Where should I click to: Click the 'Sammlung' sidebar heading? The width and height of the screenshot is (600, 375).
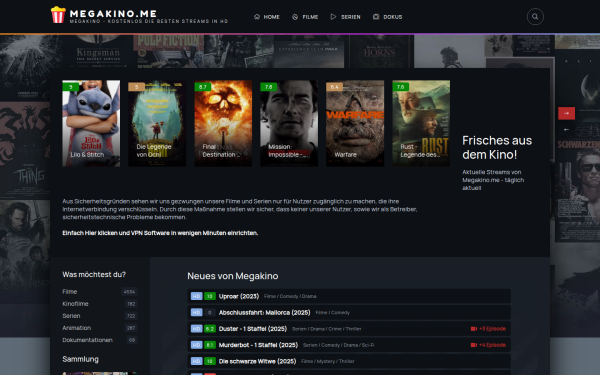click(x=80, y=359)
